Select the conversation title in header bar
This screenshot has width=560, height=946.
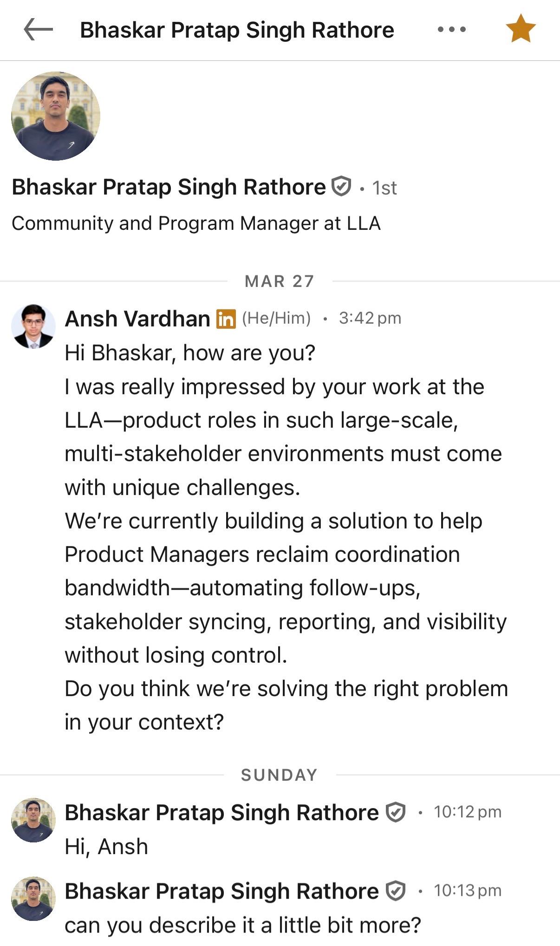[x=237, y=30]
